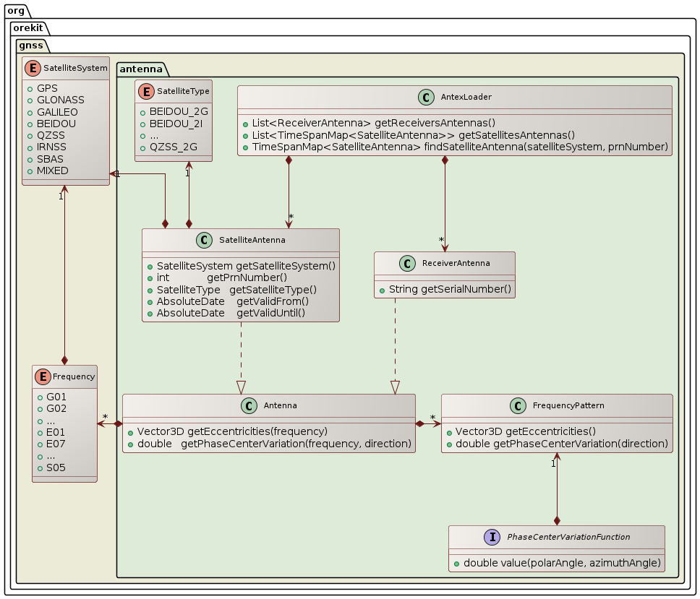Image resolution: width=700 pixels, height=599 pixels.
Task: Click the FrequencyPattern class C icon
Action: (518, 405)
